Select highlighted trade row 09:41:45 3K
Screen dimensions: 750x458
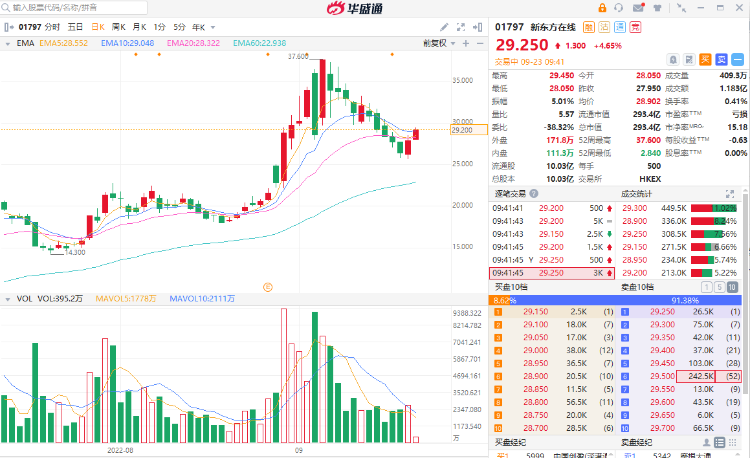[x=552, y=273]
